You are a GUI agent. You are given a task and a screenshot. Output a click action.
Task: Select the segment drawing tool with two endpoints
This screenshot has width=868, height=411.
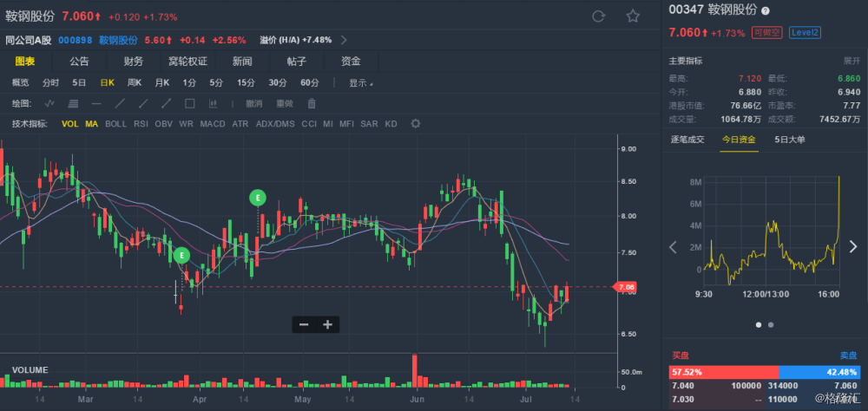click(x=166, y=103)
